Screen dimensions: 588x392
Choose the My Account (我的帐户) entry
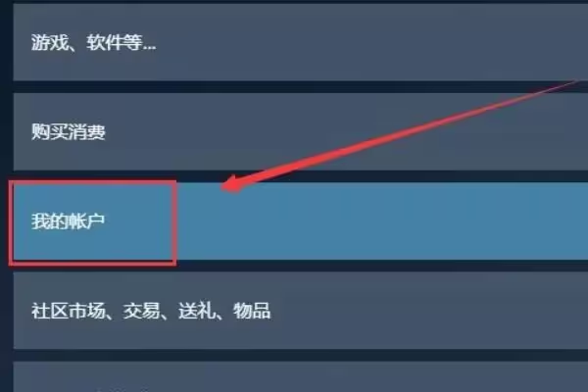pyautogui.click(x=301, y=220)
